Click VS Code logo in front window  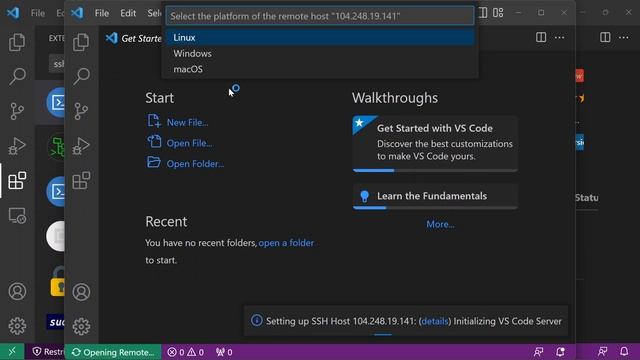tap(77, 13)
